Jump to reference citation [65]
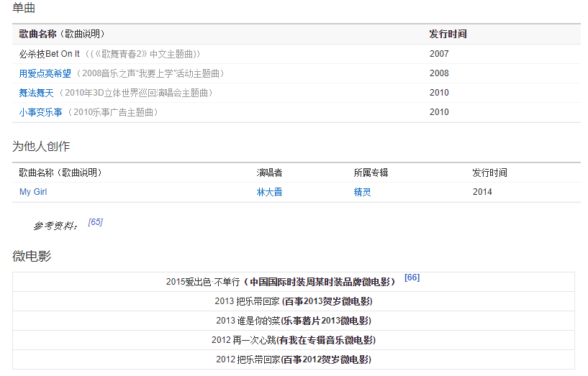Screen dimensions: 588x376 point(95,222)
